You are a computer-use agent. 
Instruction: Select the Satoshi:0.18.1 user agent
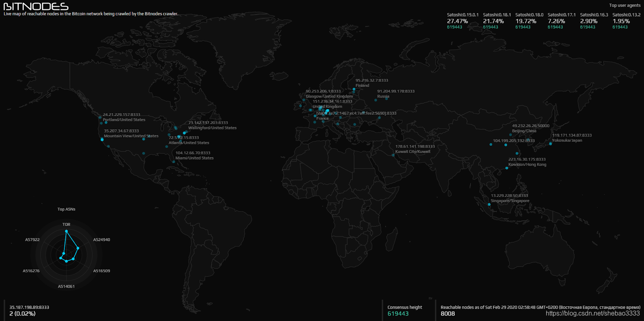pyautogui.click(x=497, y=15)
